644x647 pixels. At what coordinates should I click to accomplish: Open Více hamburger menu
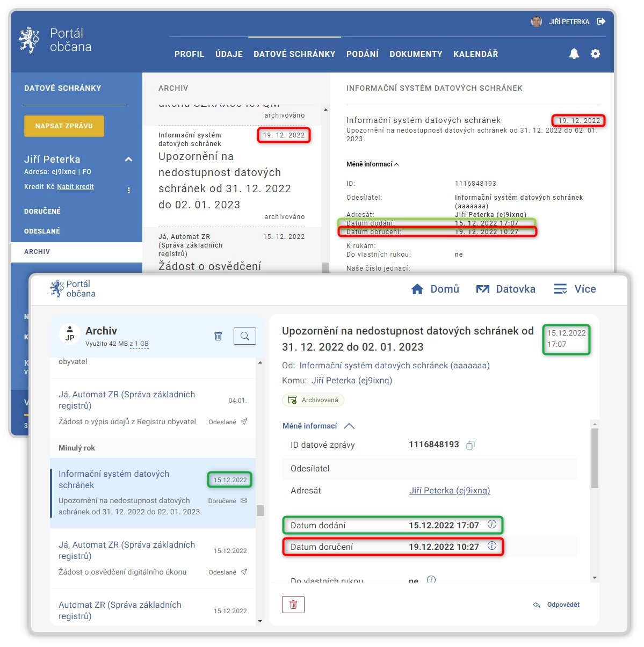click(560, 289)
